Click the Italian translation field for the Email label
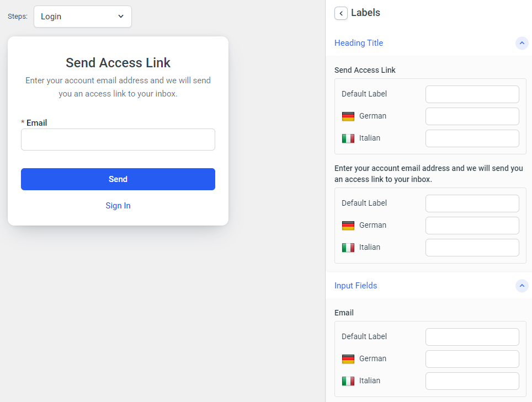Viewport: 532px width, 402px height. tap(472, 380)
